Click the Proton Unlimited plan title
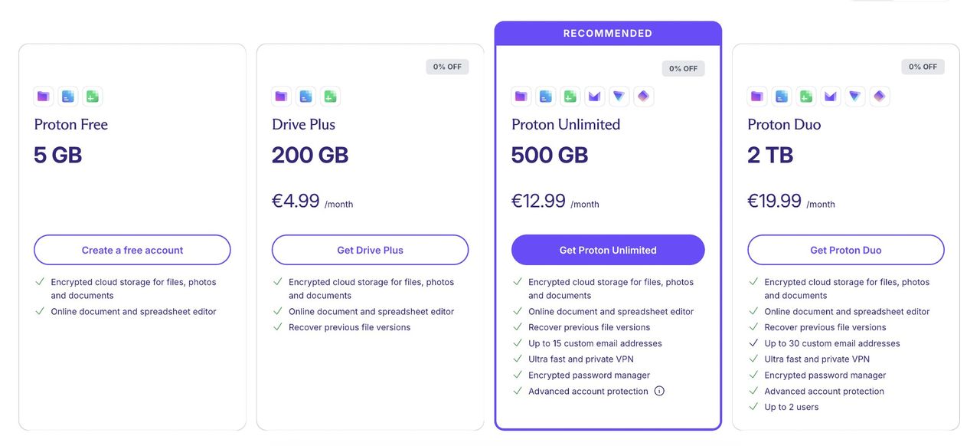Image resolution: width=980 pixels, height=446 pixels. [x=566, y=124]
